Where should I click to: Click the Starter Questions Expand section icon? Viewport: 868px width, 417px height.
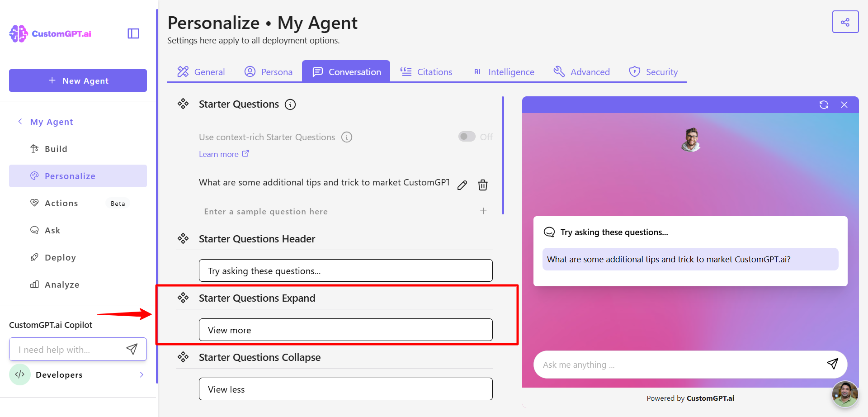pos(183,298)
